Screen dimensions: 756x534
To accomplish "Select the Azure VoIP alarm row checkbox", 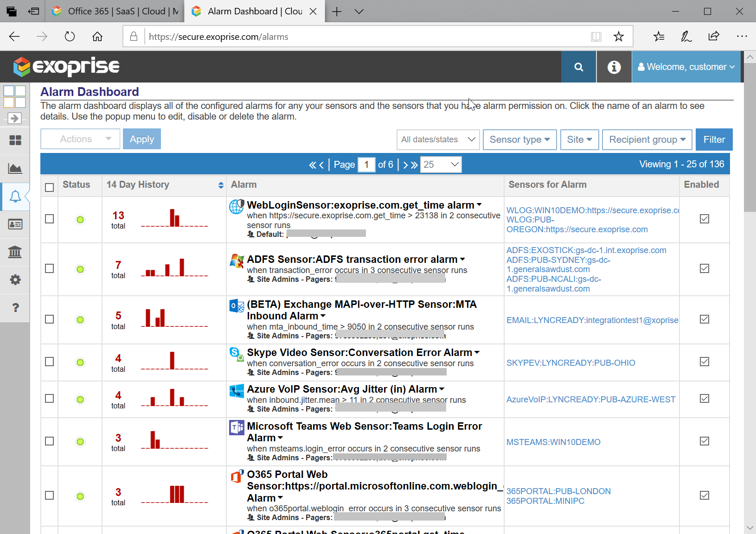I will coord(50,399).
